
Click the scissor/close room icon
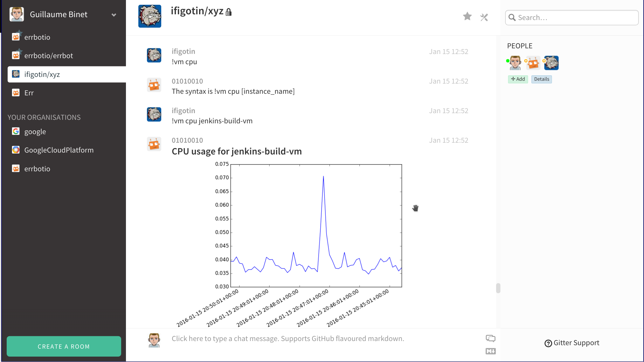484,17
